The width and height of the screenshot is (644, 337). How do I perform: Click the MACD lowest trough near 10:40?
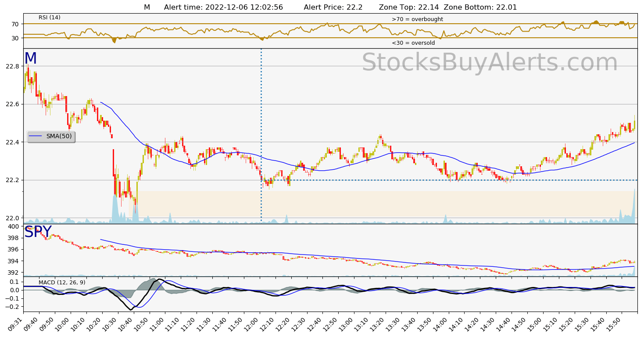pos(131,309)
